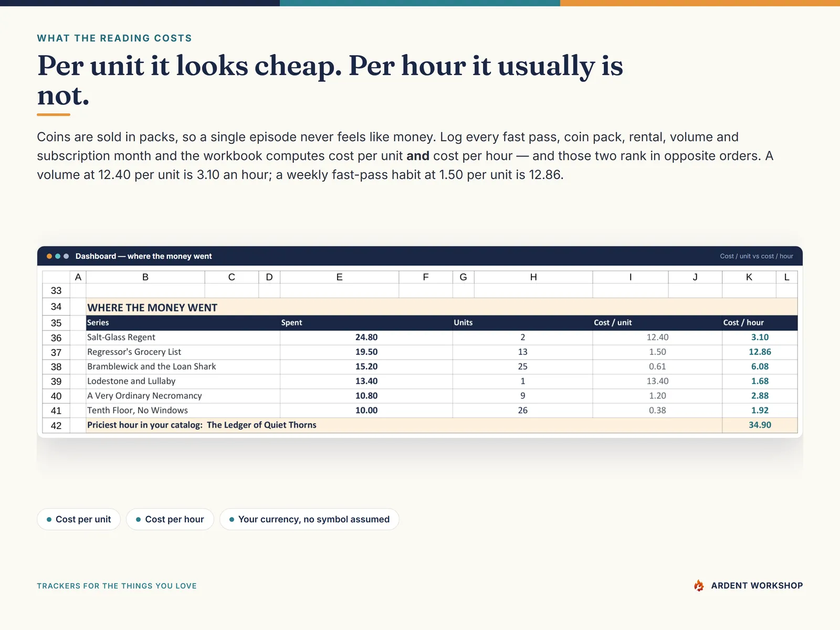The height and width of the screenshot is (630, 840).
Task: Click the Dashboard — where the money went title
Action: (x=144, y=256)
